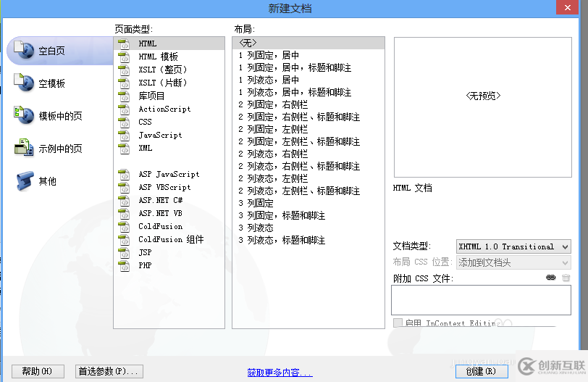Select layout 3 列固定，标题和脚注
Screen dimensions: 588x382
pos(308,215)
